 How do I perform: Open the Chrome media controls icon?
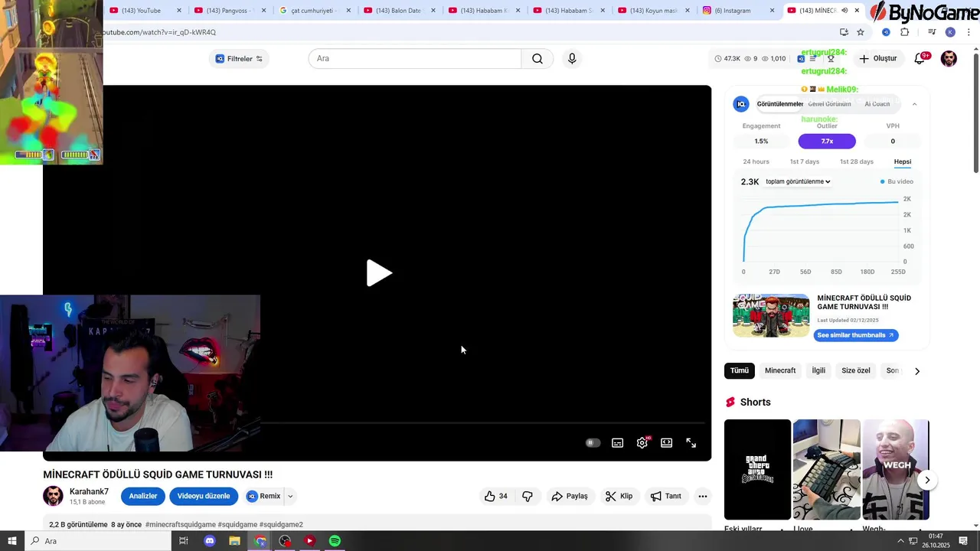[932, 32]
